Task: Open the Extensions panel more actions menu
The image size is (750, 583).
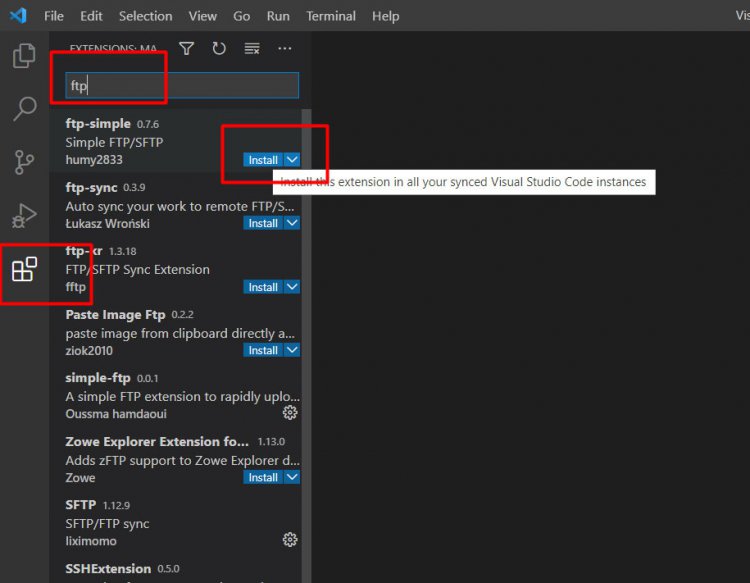Action: point(285,48)
